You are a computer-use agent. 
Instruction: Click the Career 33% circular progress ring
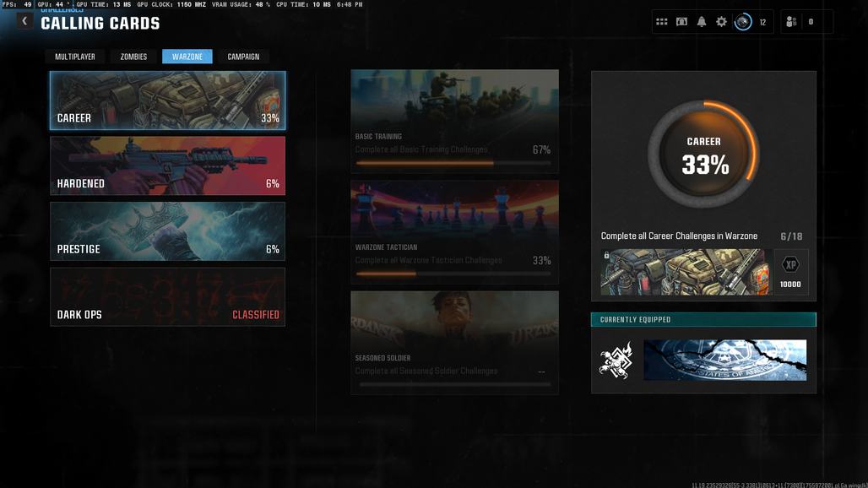pyautogui.click(x=703, y=155)
